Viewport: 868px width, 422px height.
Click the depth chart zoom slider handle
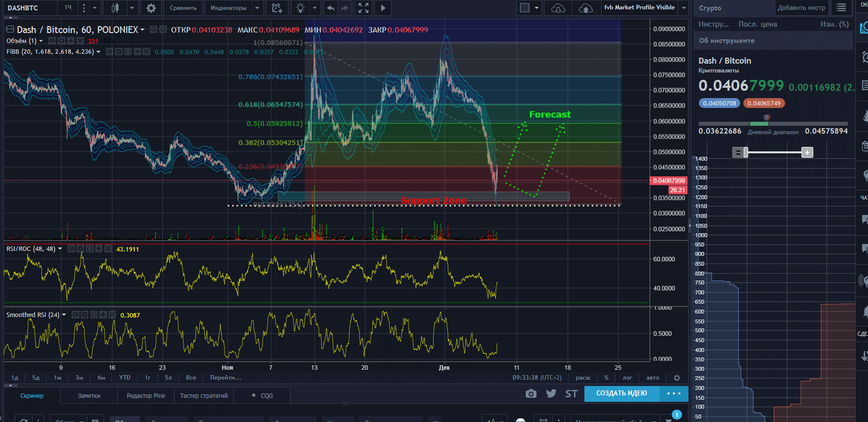(x=746, y=152)
